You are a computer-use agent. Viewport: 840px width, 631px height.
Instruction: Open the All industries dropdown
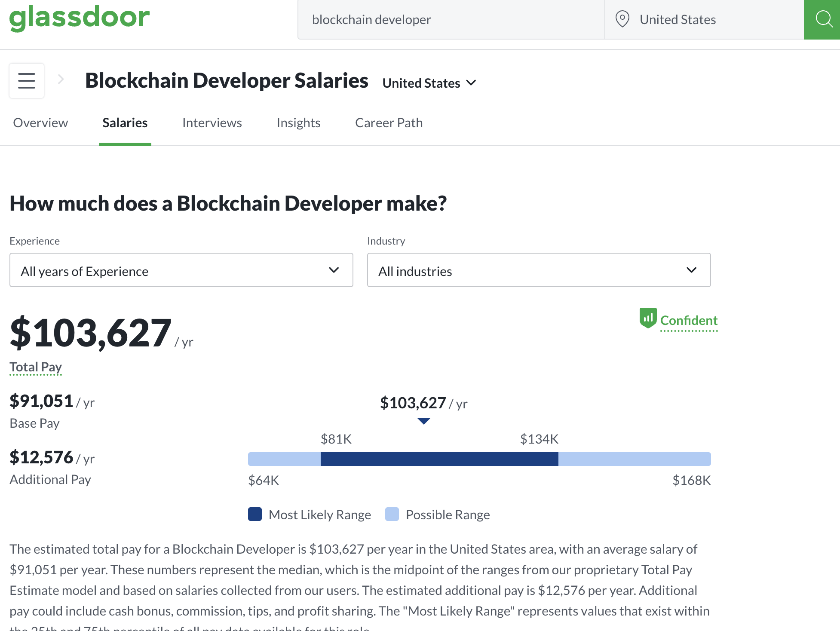pyautogui.click(x=538, y=270)
